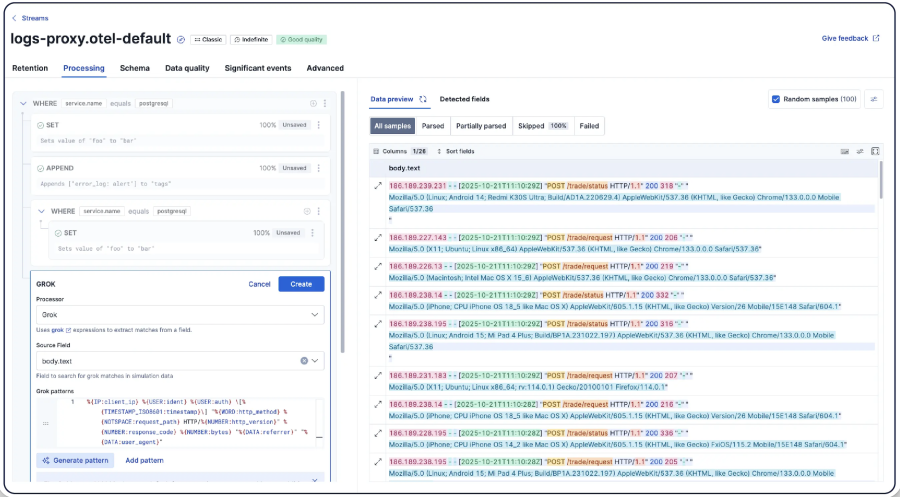Add step to top WHERE block
Image resolution: width=900 pixels, height=497 pixels.
[x=313, y=103]
